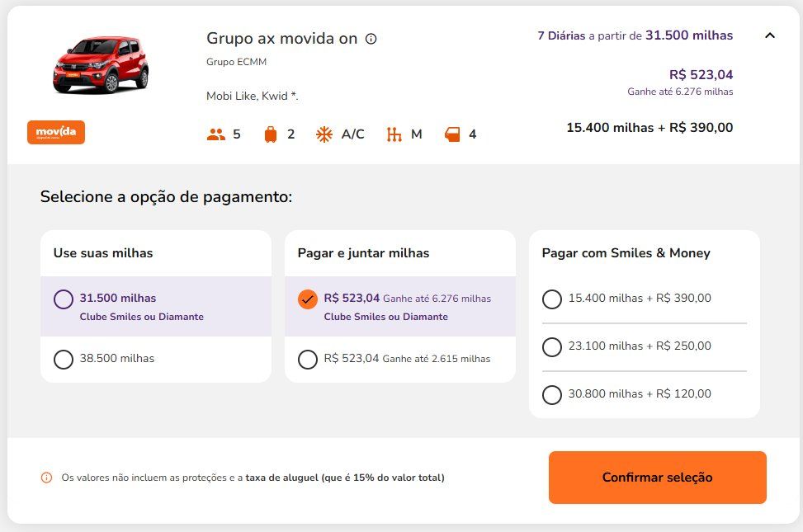
Task: Click the 7 Diárias a partir de price text
Action: point(635,35)
